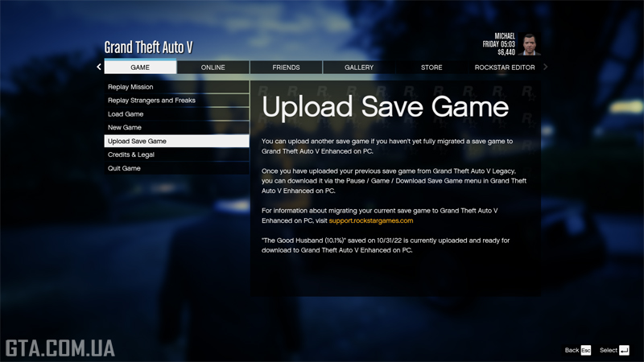Image resolution: width=644 pixels, height=362 pixels.
Task: Select Replay Strangers and Freaks entry
Action: point(176,101)
